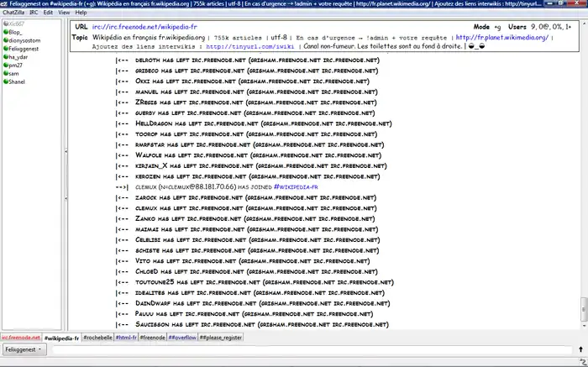Switch to the #rochebelle tab
Image resolution: width=588 pixels, height=367 pixels.
97,338
